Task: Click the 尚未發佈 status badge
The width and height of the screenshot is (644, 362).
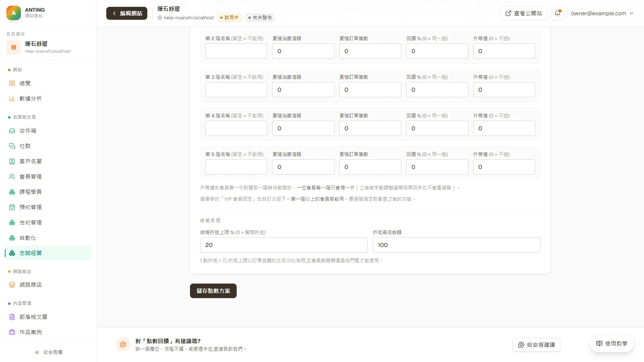Action: 260,18
